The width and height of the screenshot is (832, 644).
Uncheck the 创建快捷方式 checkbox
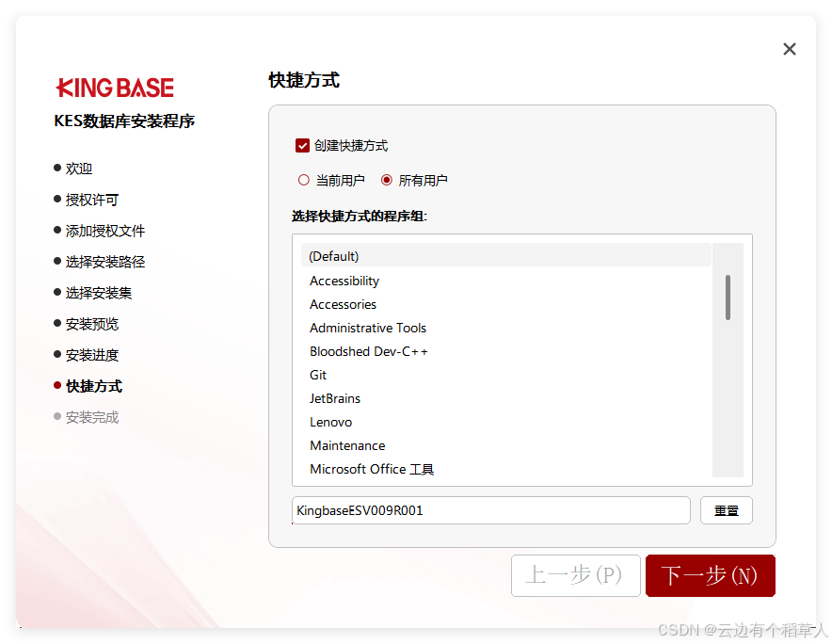tap(302, 146)
